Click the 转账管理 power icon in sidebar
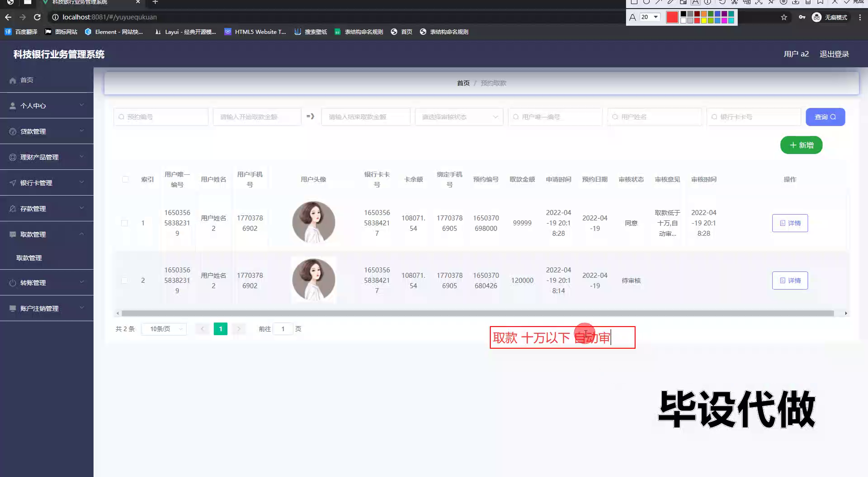Viewport: 868px width, 477px height. (13, 283)
